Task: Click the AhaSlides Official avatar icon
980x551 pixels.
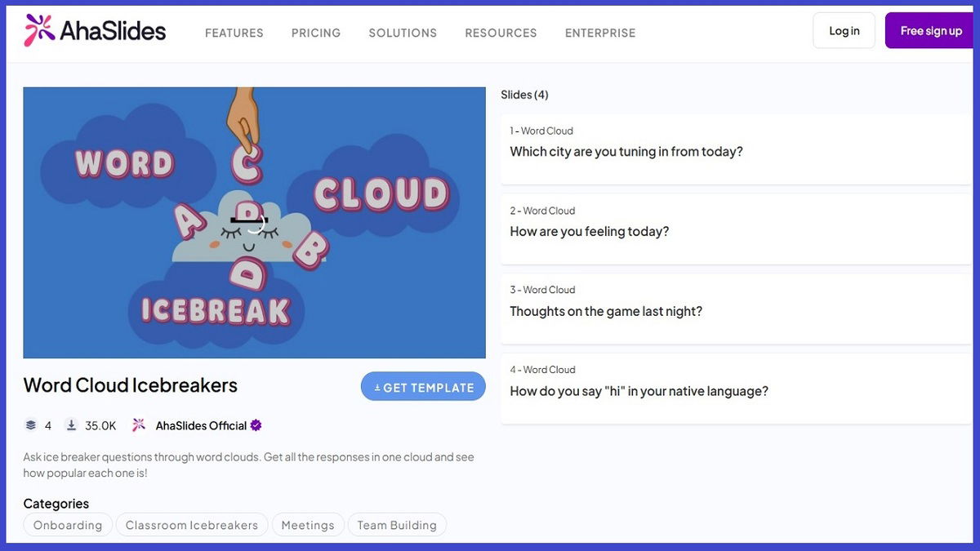Action: [139, 425]
